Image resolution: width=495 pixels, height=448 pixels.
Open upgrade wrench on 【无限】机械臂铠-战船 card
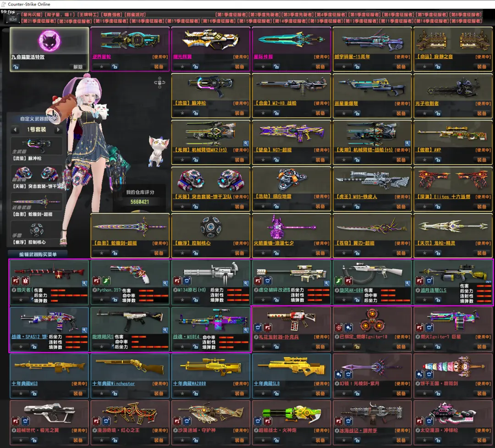pyautogui.click(x=407, y=144)
